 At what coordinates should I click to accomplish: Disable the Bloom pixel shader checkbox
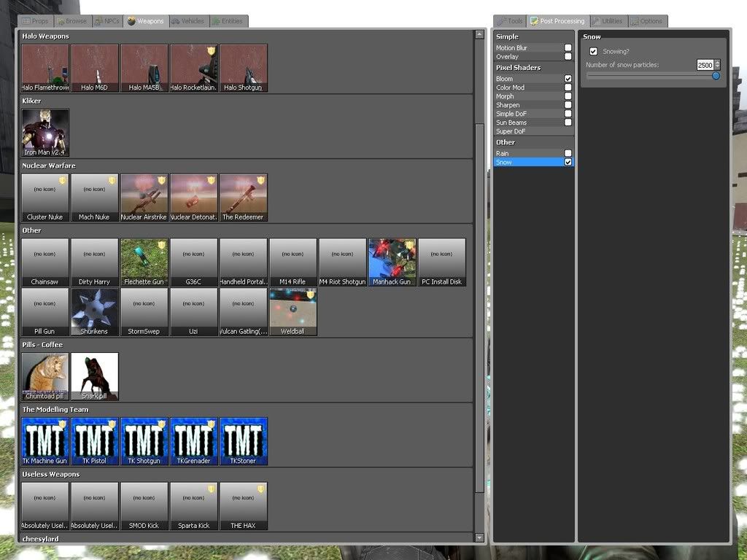tap(568, 79)
